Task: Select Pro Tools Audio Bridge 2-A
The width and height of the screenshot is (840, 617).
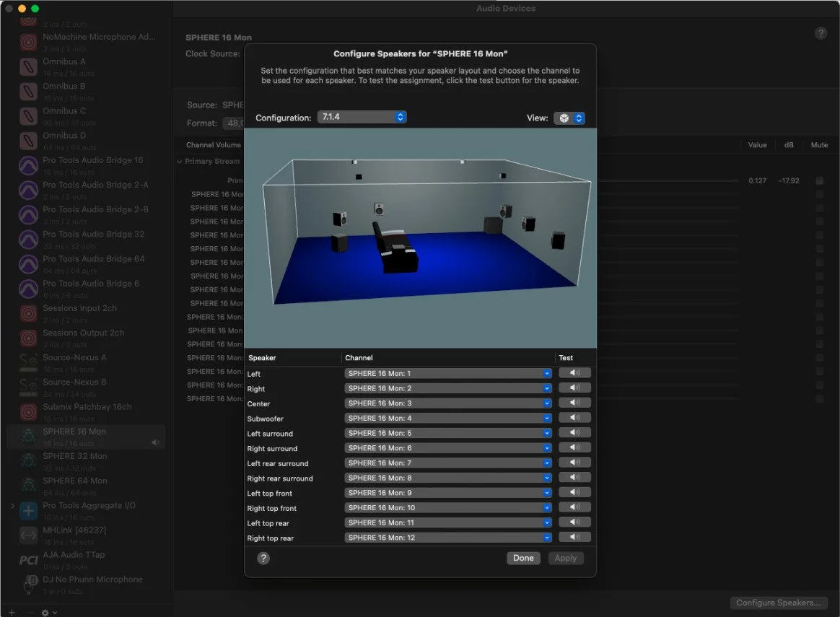Action: (x=86, y=190)
